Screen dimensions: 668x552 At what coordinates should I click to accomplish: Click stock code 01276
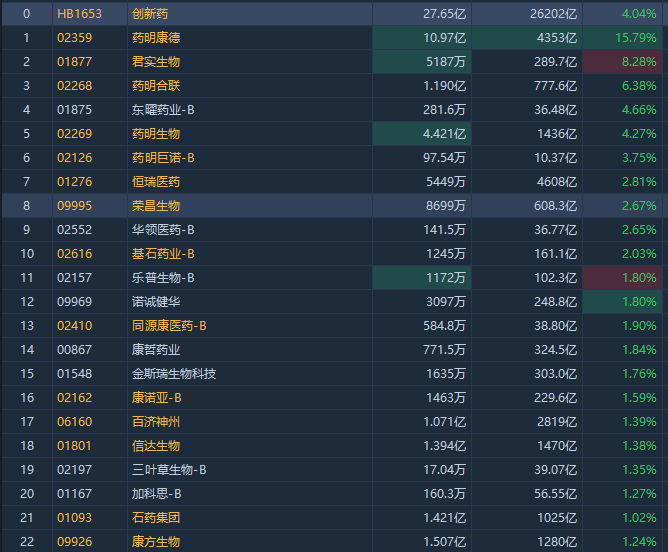coord(75,181)
